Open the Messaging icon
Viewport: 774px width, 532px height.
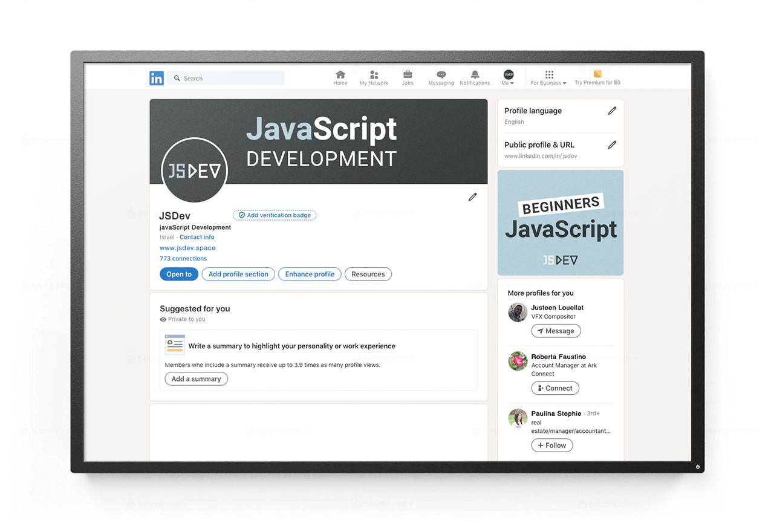point(441,75)
